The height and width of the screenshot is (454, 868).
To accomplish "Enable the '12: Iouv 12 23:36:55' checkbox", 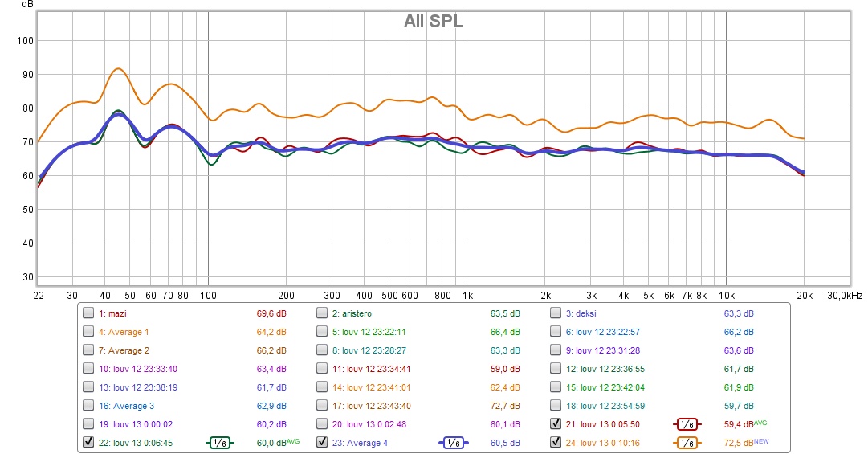I will [x=555, y=369].
